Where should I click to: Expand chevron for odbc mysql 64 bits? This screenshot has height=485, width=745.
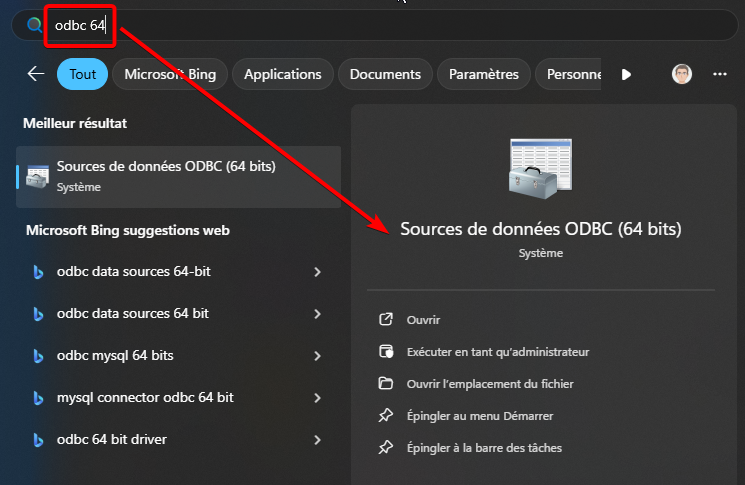[317, 356]
